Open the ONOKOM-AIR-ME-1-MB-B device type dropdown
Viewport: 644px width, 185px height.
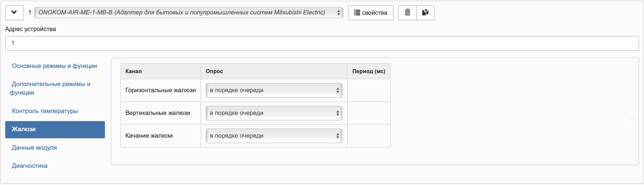(188, 13)
